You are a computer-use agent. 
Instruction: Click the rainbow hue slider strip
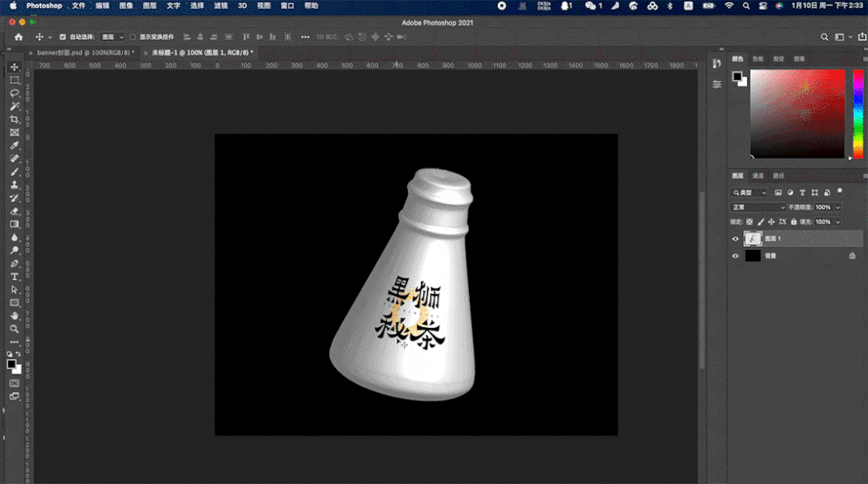click(857, 113)
